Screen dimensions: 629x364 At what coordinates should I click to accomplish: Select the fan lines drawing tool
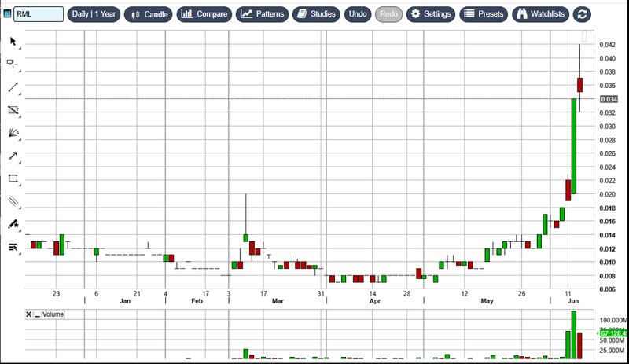13,133
